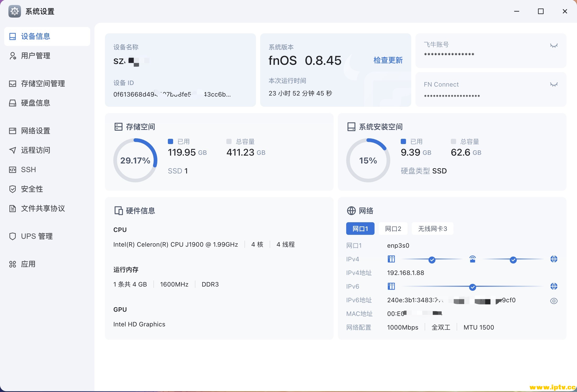Click first IPv4 connection check marker

432,260
